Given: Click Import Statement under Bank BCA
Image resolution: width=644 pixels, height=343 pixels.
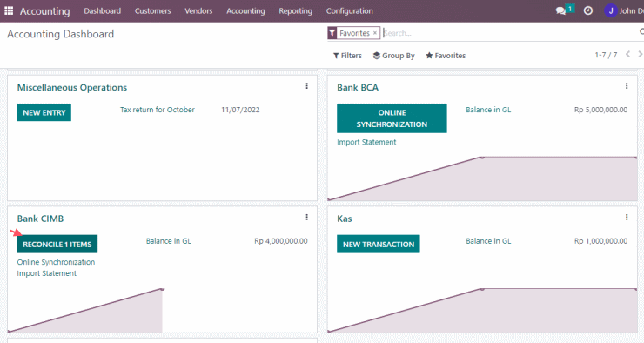Looking at the screenshot, I should (x=366, y=142).
